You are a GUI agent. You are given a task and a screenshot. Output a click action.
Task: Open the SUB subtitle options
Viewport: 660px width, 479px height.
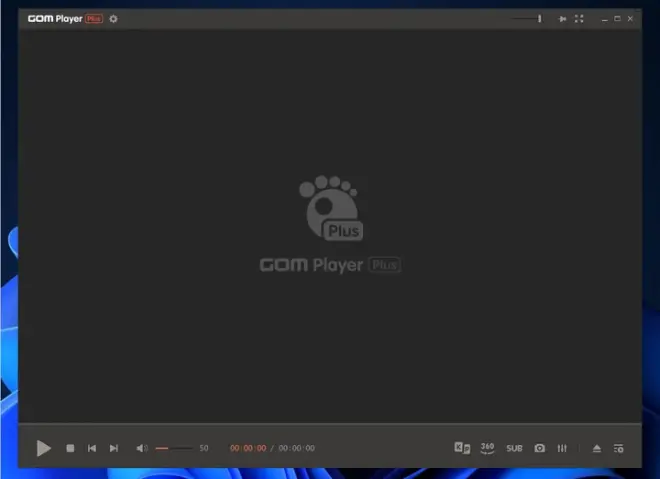tap(514, 448)
